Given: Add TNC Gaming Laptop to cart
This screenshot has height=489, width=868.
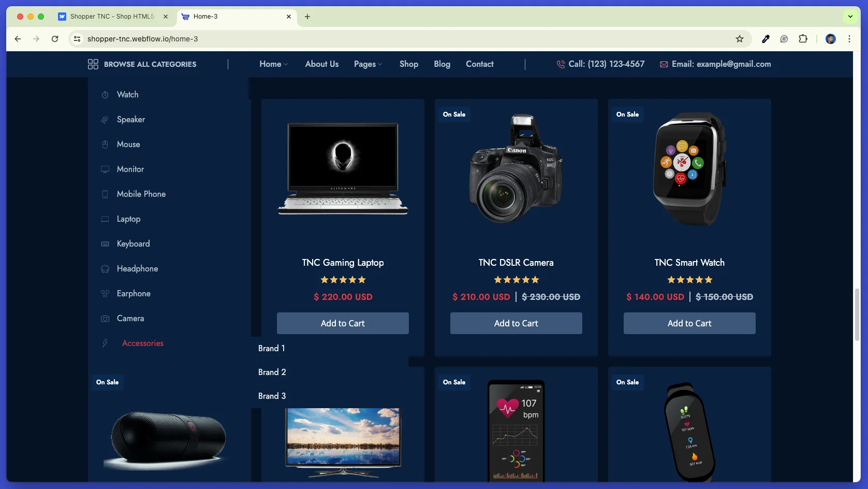Looking at the screenshot, I should 343,323.
